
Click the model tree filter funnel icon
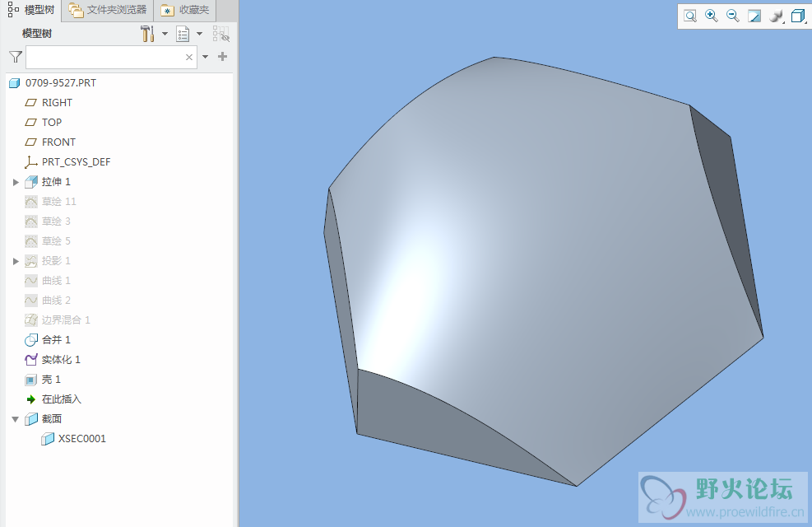click(x=16, y=57)
